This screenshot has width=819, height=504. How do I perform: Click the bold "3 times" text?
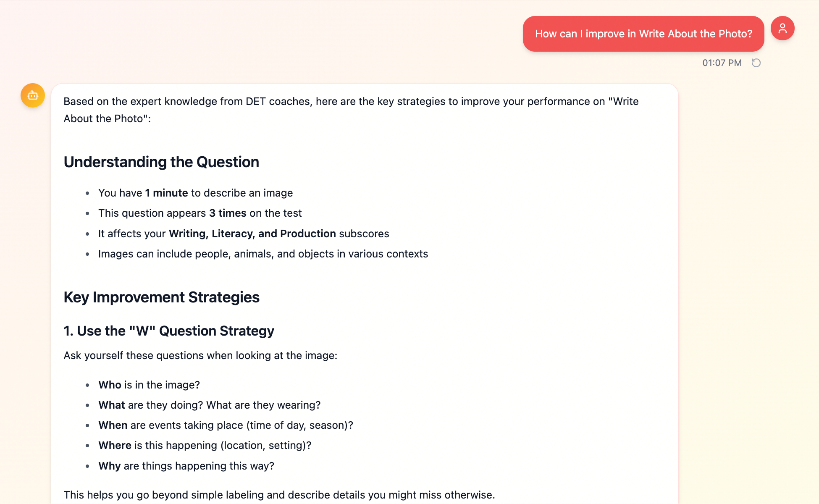pyautogui.click(x=228, y=213)
